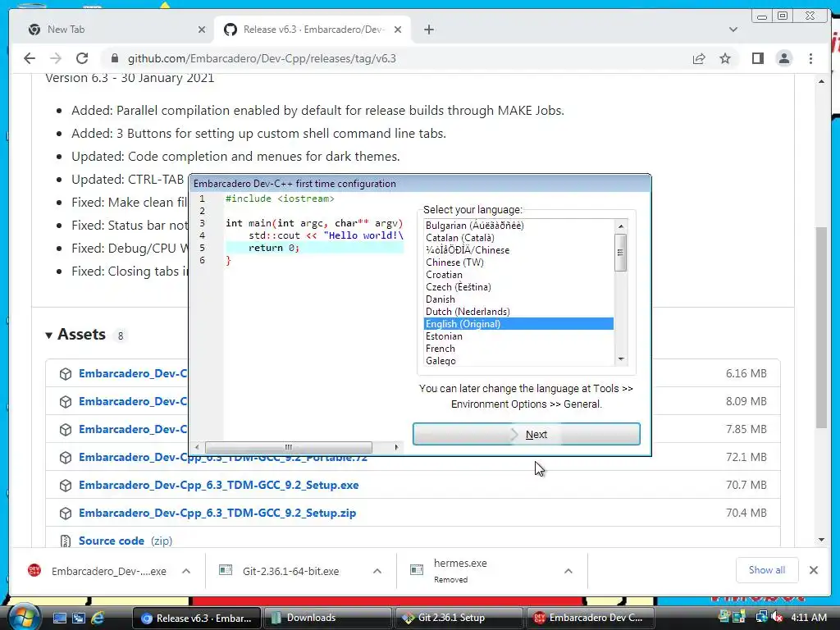The width and height of the screenshot is (840, 630).
Task: Open the Chrome profile icon
Action: pos(783,58)
